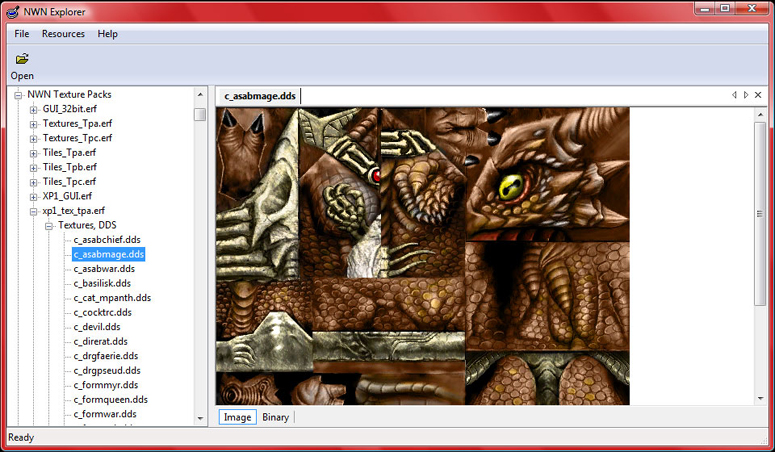Click the Tiles_Tpc.erf label
Image resolution: width=775 pixels, height=452 pixels.
click(69, 181)
